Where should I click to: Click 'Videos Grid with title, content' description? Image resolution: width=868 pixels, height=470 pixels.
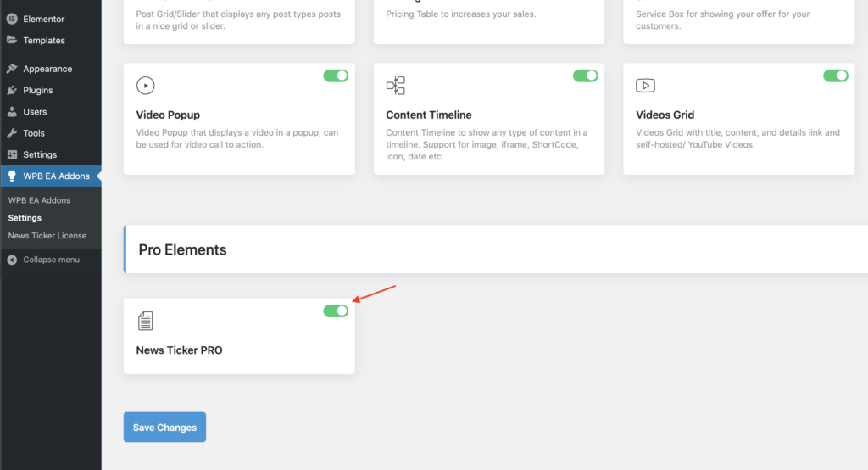point(738,138)
